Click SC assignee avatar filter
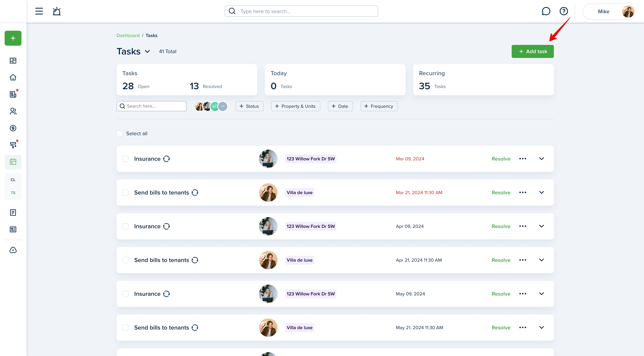The height and width of the screenshot is (356, 644). [214, 106]
